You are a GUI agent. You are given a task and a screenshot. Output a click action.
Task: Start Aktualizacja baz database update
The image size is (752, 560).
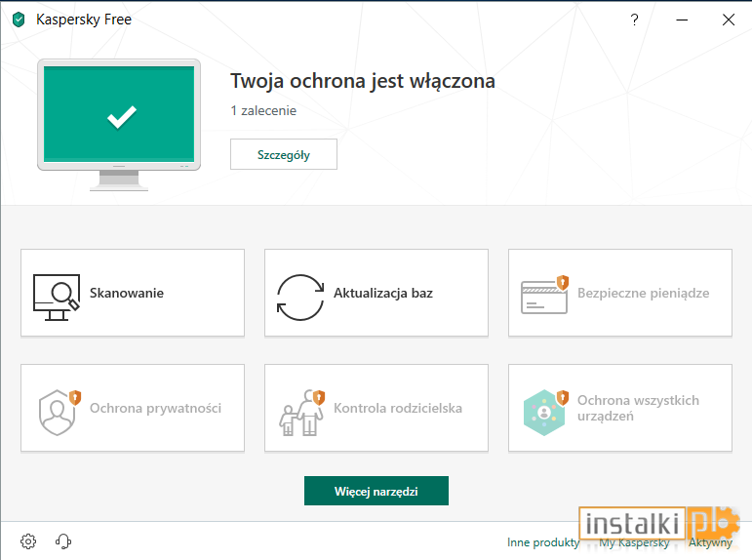[376, 293]
